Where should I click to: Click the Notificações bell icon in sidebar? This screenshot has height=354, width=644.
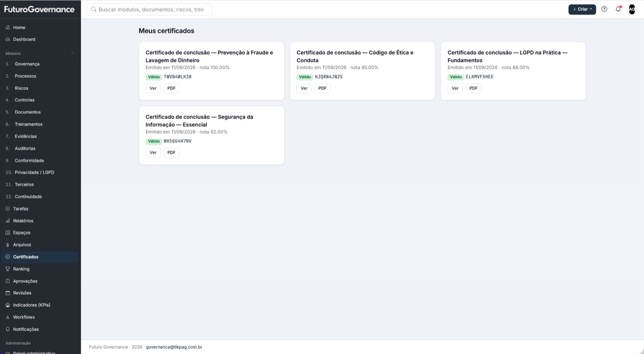click(x=8, y=329)
